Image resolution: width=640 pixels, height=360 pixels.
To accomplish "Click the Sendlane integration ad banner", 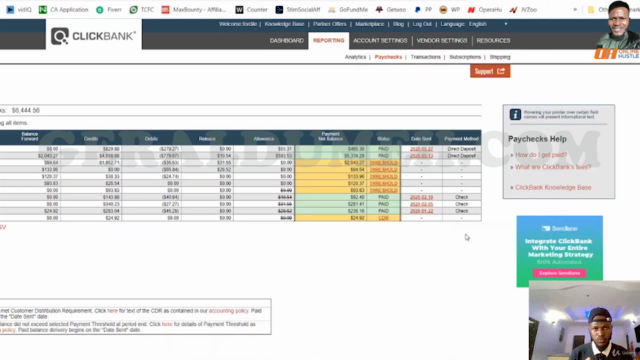I will 560,251.
